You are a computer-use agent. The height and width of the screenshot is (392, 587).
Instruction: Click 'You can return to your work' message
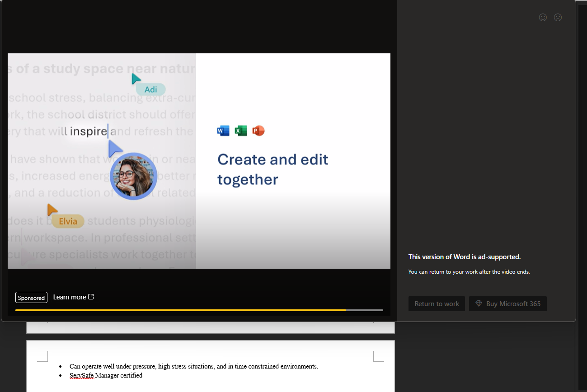[469, 272]
